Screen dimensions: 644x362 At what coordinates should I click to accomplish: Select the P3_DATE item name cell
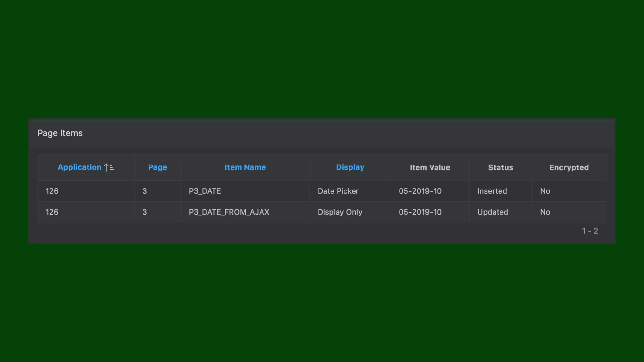coord(205,191)
